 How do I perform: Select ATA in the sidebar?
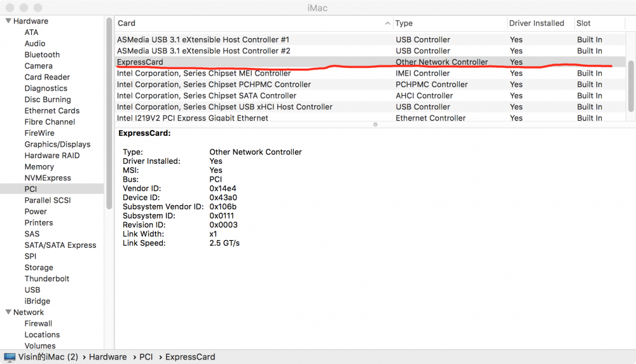31,32
